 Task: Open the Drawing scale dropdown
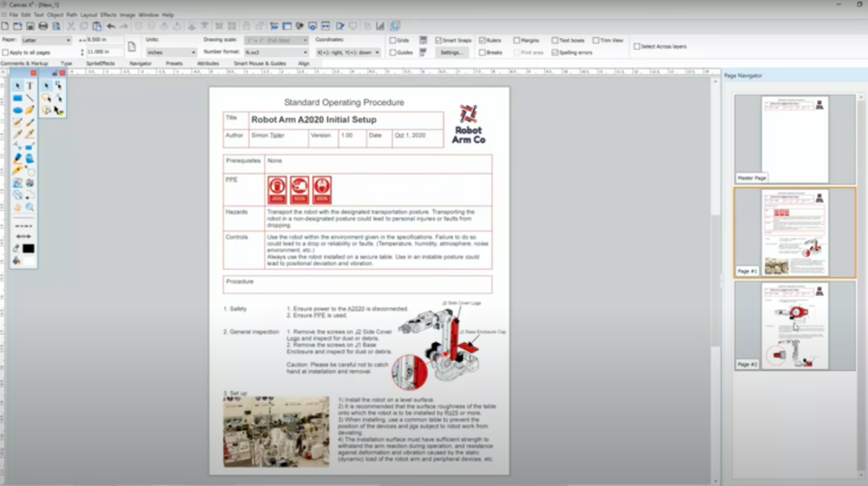click(277, 41)
